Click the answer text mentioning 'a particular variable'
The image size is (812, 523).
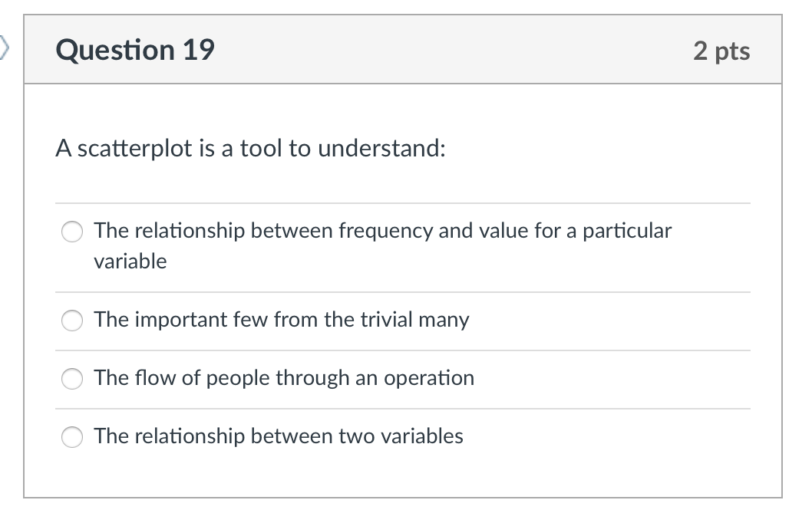(382, 231)
